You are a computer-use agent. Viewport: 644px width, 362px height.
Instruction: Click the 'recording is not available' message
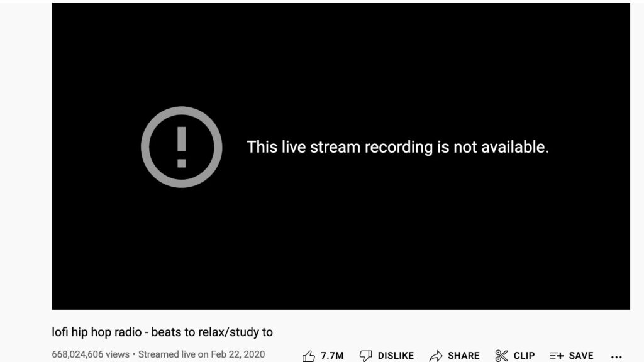point(457,147)
